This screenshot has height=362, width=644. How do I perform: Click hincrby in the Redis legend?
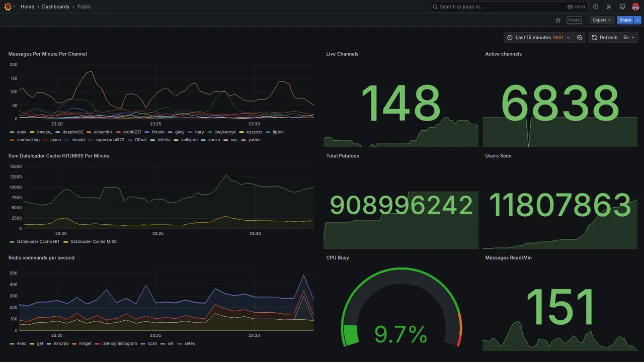61,344
